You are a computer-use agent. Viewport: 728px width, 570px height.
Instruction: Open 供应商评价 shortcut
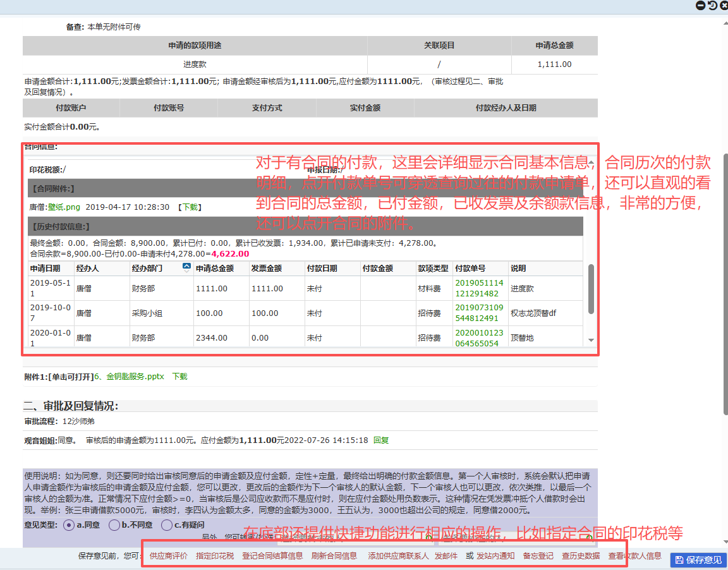click(x=168, y=556)
